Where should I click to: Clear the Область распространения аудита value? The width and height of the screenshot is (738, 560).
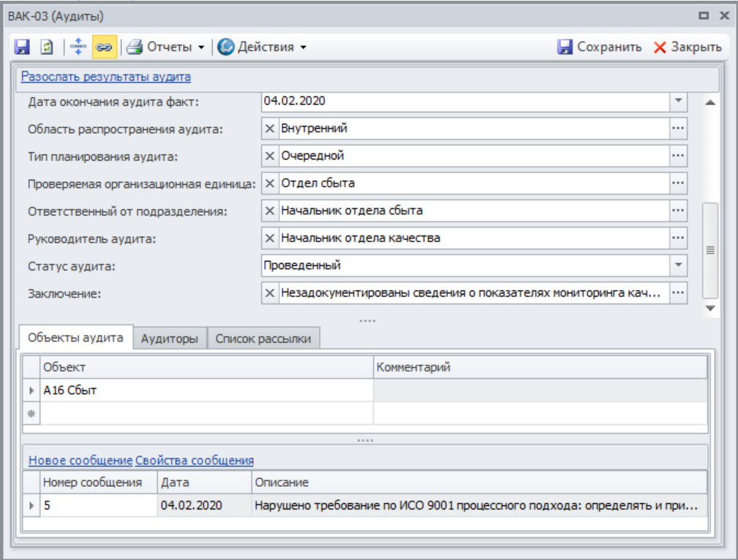click(x=269, y=129)
